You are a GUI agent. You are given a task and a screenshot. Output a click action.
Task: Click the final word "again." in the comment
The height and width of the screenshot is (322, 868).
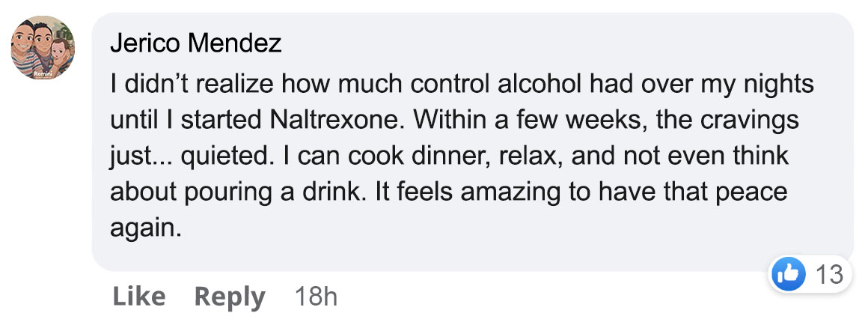pyautogui.click(x=146, y=228)
